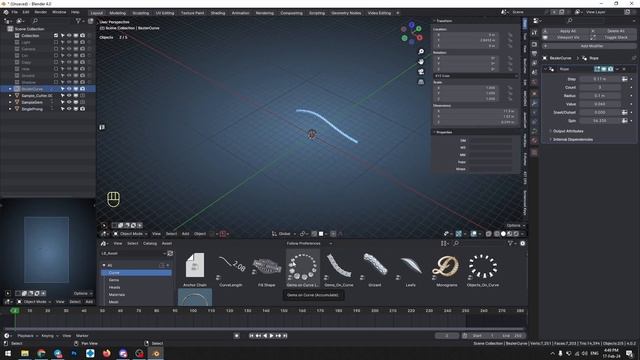The image size is (640, 360).
Task: Expand the BezierCurve outliner item
Action: point(10,89)
